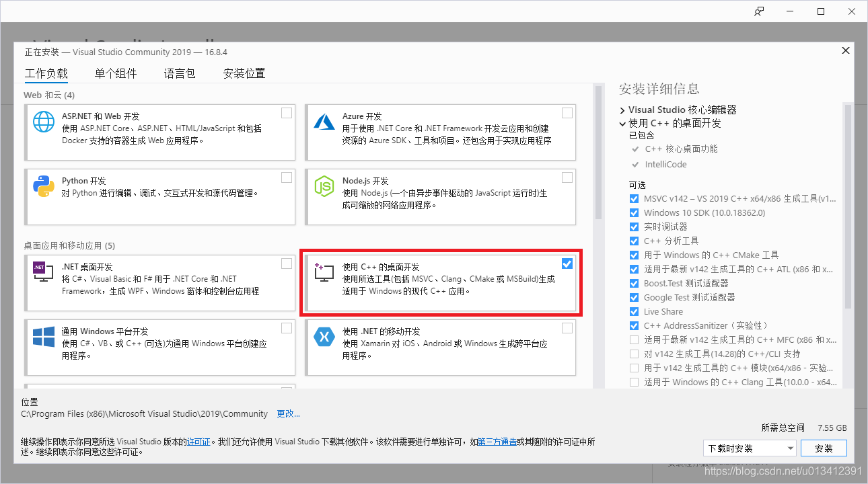Screen dimensions: 868x484
Task: Click the Python development logo icon
Action: pyautogui.click(x=44, y=186)
